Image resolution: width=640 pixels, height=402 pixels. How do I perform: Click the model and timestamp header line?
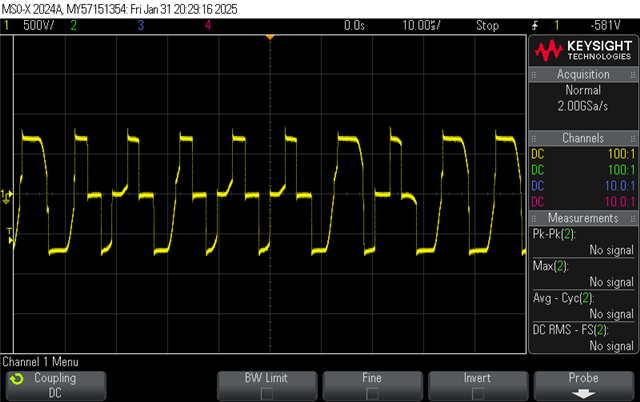[x=119, y=9]
